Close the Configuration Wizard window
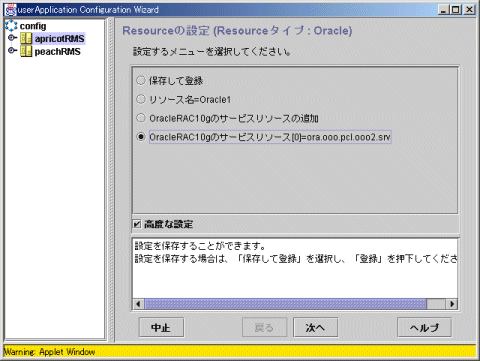Image resolution: width=480 pixels, height=361 pixels. pos(469,10)
